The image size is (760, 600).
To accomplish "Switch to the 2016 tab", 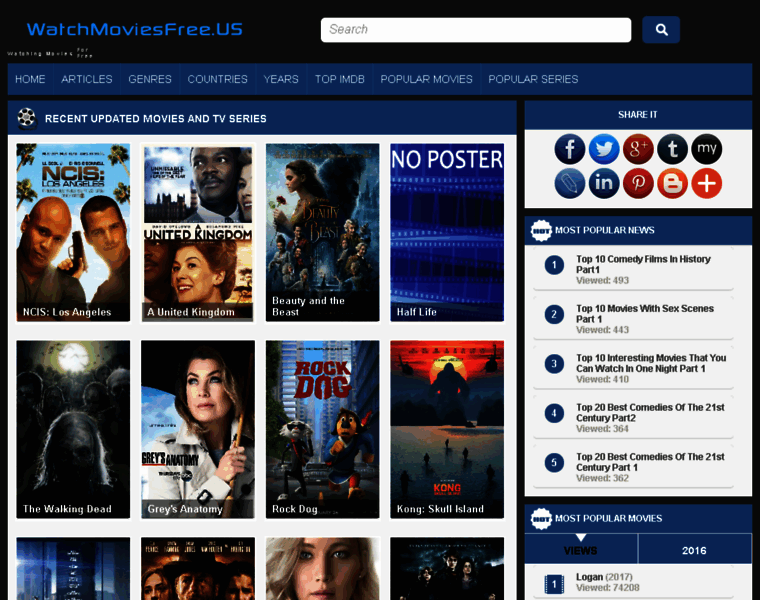I will click(x=695, y=550).
